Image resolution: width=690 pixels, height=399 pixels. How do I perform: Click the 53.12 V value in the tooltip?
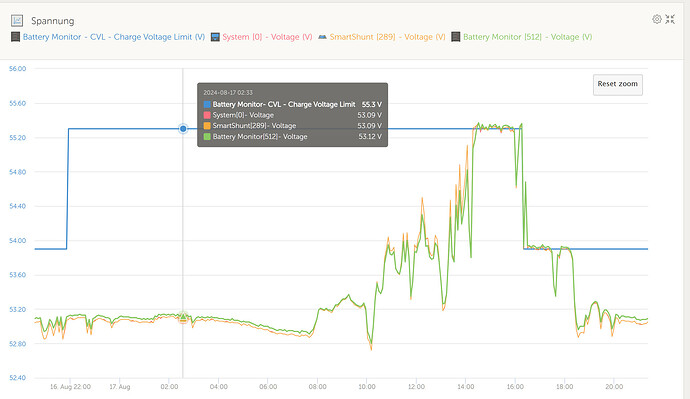pyautogui.click(x=370, y=137)
